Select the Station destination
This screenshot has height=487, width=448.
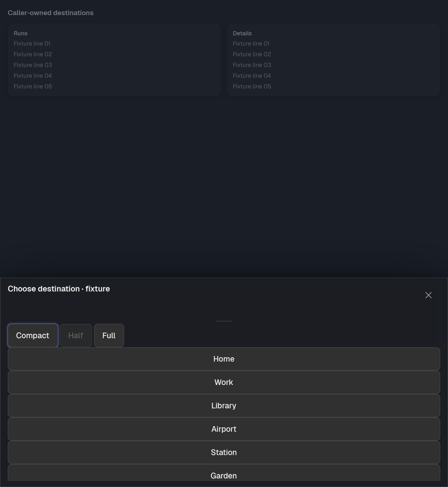coord(224,452)
